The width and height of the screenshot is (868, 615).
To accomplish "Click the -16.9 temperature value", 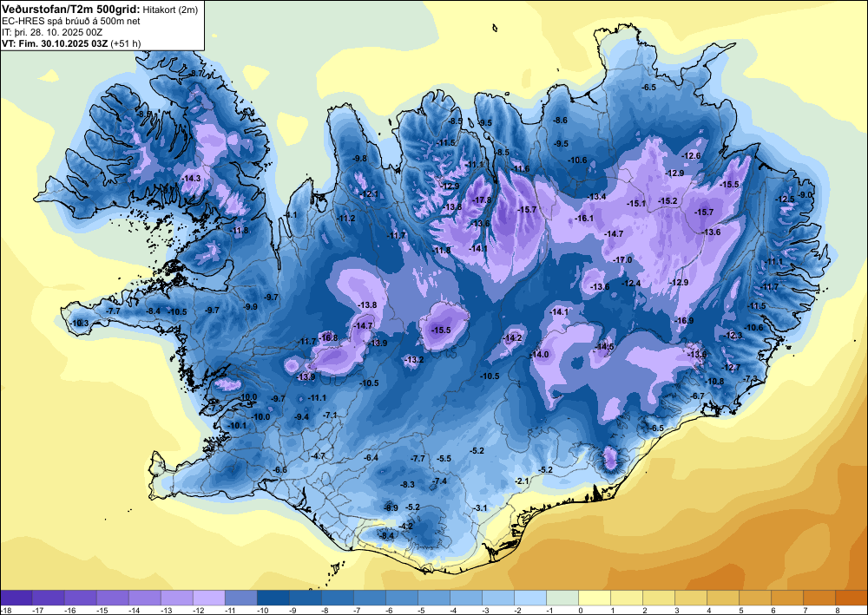I will coord(685,321).
